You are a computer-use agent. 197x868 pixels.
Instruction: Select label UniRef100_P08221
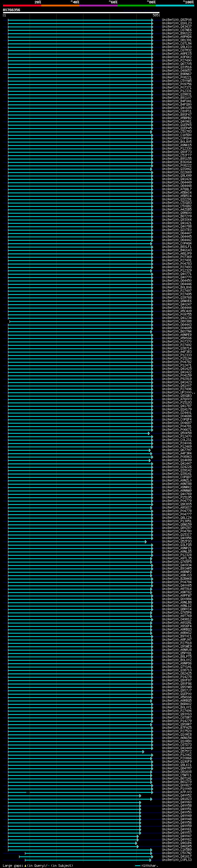[177, 78]
